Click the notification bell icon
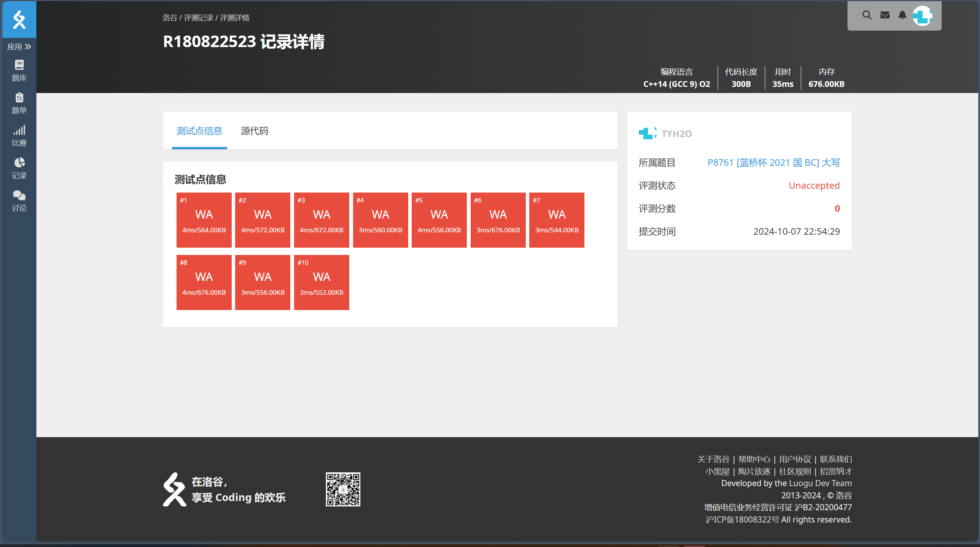Viewport: 980px width, 547px height. (902, 15)
